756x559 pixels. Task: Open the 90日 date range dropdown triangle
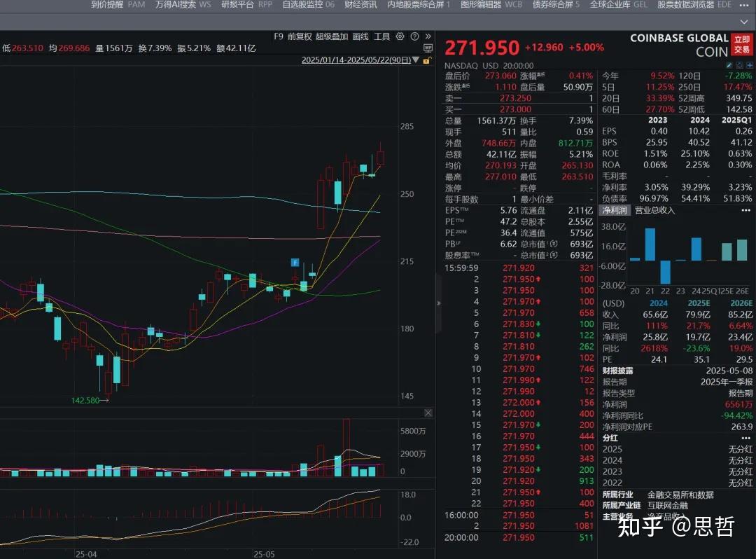[x=415, y=61]
